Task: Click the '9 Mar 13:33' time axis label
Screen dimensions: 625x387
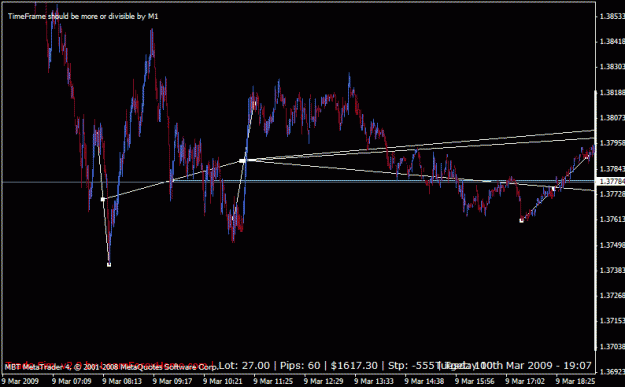Action: pos(374,381)
